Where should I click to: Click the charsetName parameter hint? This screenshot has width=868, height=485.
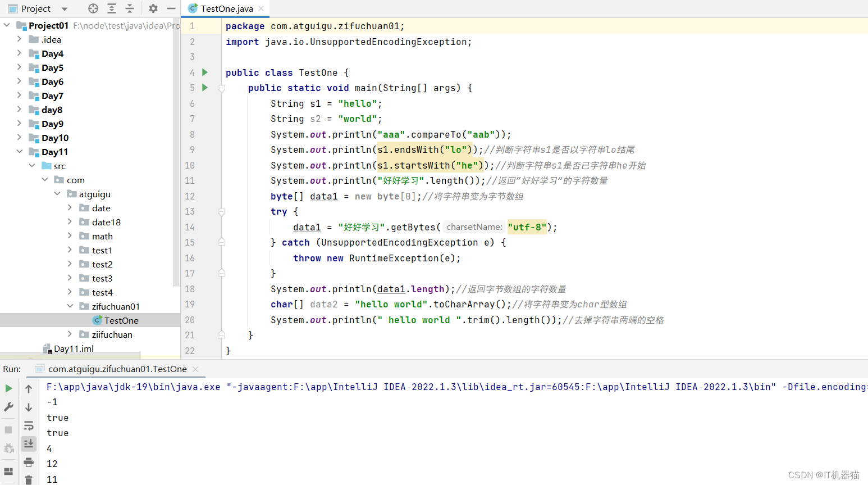pyautogui.click(x=474, y=227)
